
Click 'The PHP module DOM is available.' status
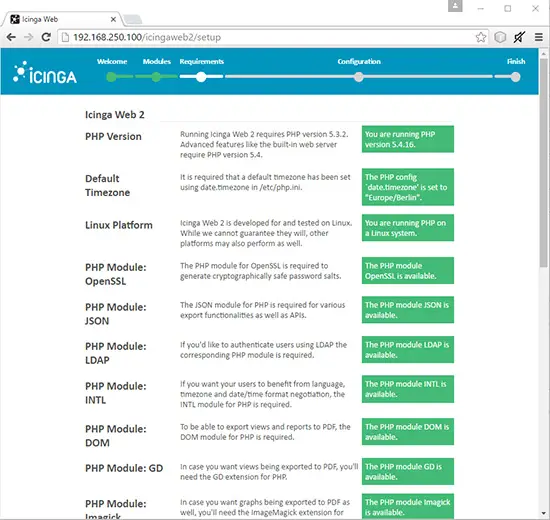408,432
